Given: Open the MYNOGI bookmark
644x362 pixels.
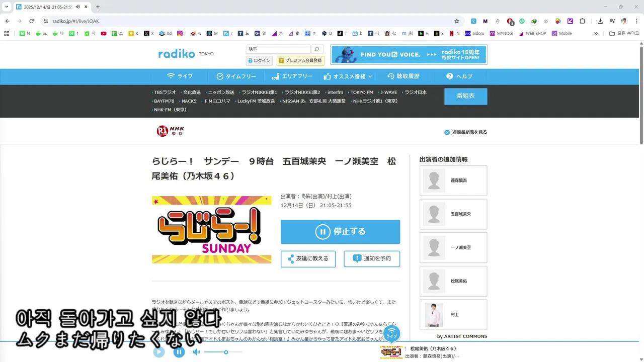Looking at the screenshot, I should (x=501, y=34).
